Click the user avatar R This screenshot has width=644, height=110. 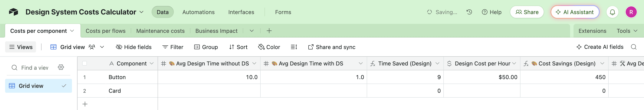tap(631, 12)
